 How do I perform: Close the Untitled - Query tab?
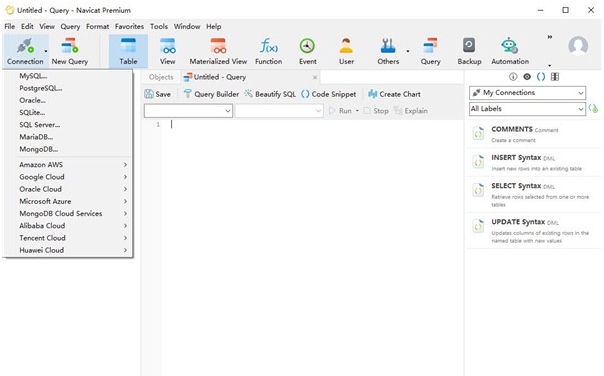click(x=315, y=77)
